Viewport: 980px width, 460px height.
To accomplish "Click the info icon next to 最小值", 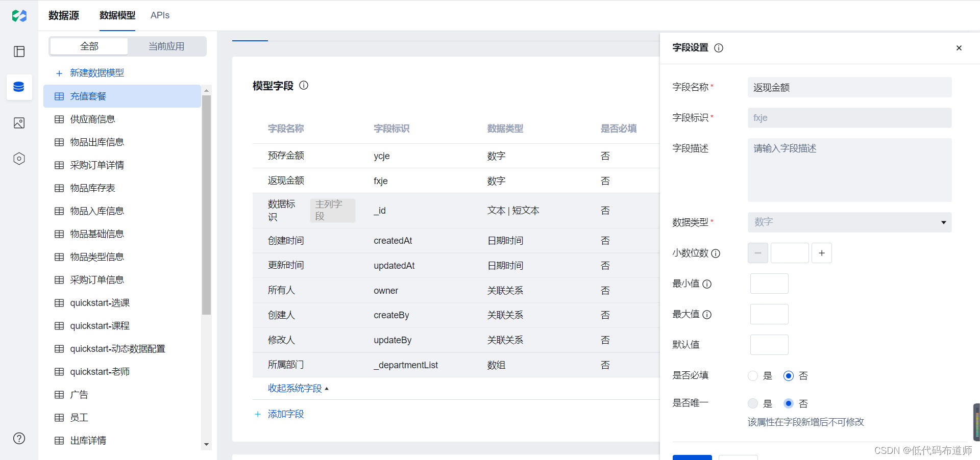I will [707, 284].
